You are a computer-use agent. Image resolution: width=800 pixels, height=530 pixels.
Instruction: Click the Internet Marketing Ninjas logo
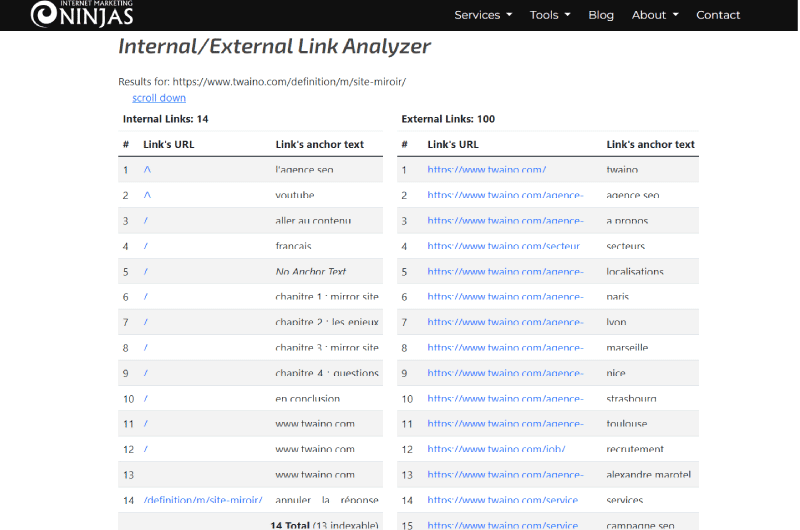(82, 13)
